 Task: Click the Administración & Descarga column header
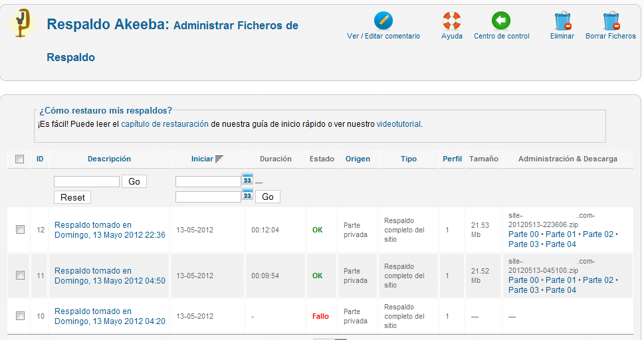click(x=568, y=159)
